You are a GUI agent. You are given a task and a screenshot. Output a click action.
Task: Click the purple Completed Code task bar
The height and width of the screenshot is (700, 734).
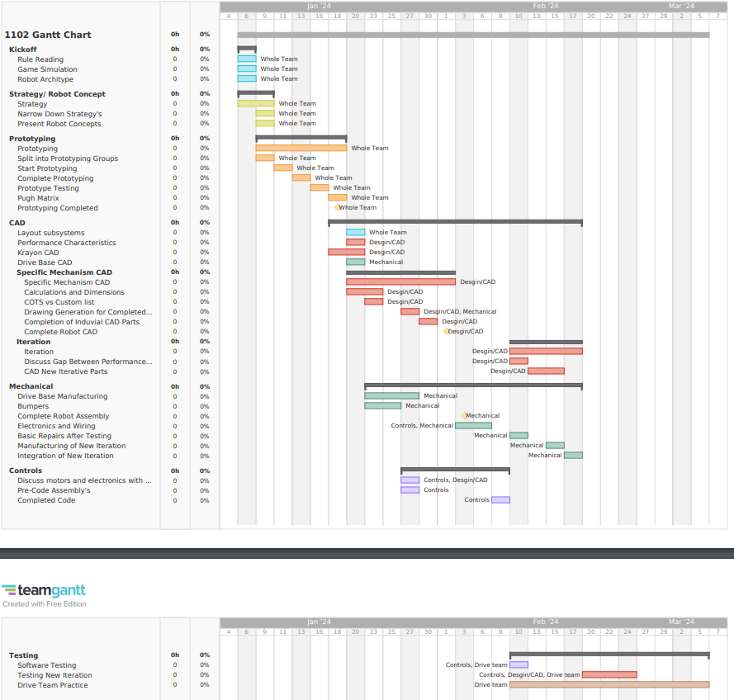pyautogui.click(x=500, y=500)
